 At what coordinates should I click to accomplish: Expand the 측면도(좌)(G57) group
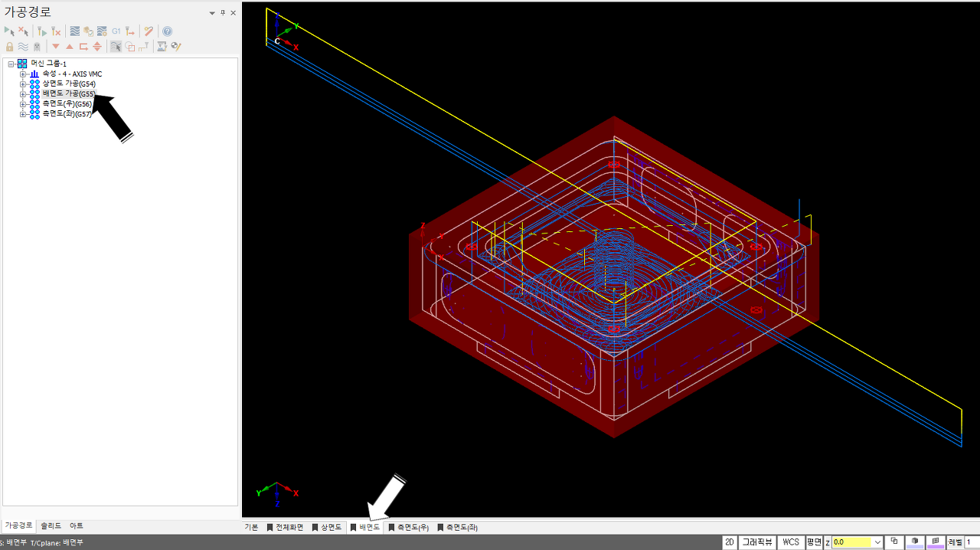[x=23, y=113]
